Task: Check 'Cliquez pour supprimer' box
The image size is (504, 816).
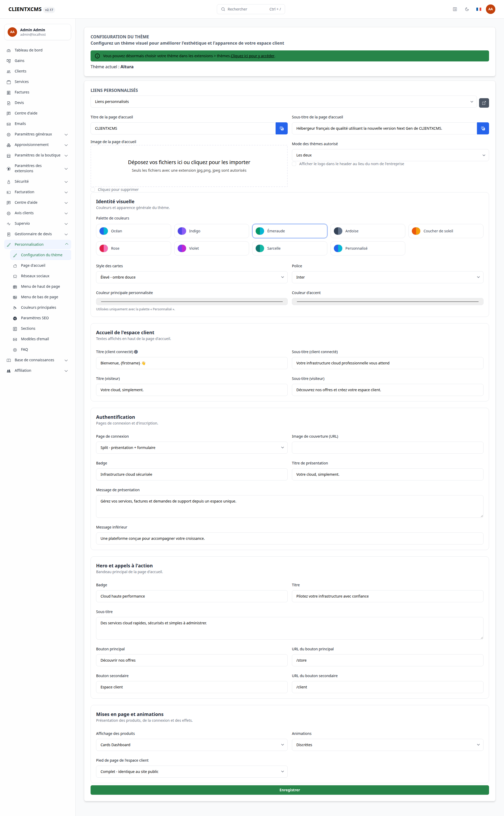Action: pyautogui.click(x=93, y=190)
